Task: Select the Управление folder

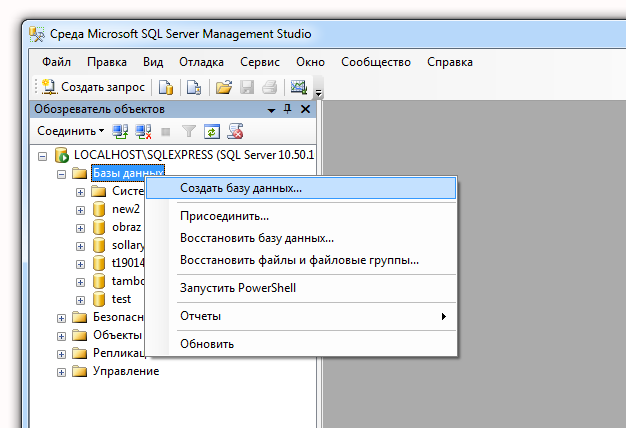Action: (126, 371)
